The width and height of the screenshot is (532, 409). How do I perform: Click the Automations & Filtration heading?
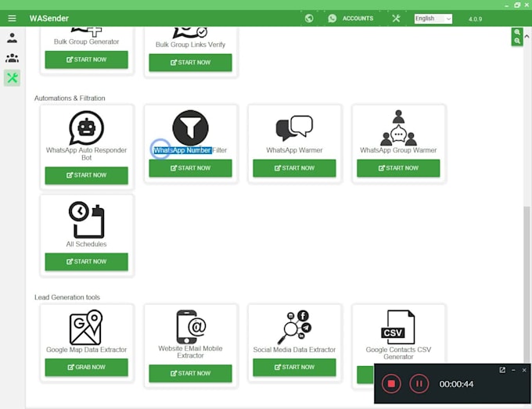(70, 99)
